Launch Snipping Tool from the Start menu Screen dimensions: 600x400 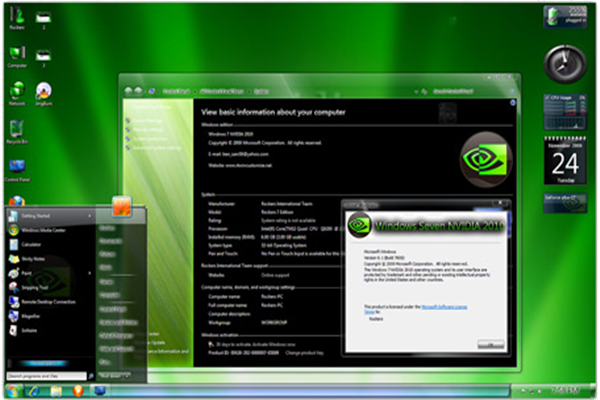51,287
